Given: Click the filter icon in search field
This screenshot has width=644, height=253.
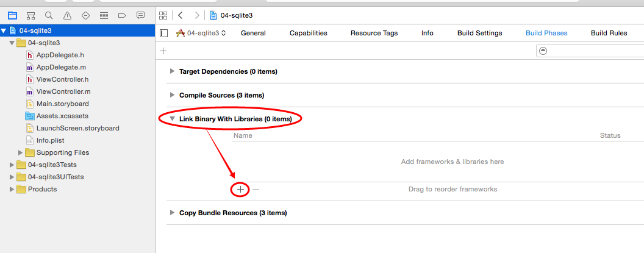Looking at the screenshot, I should [543, 51].
